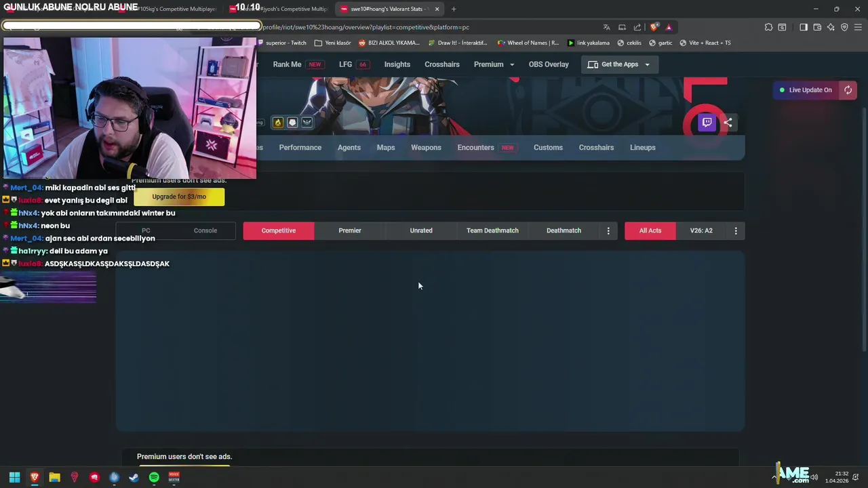Screen dimensions: 868x488
Task: Select the Unrated playlist tab
Action: pos(421,230)
